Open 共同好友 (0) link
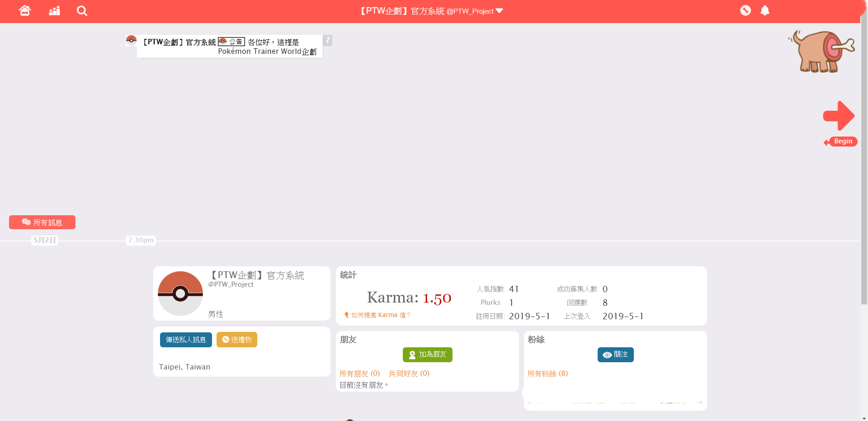868x421 pixels. [x=409, y=374]
